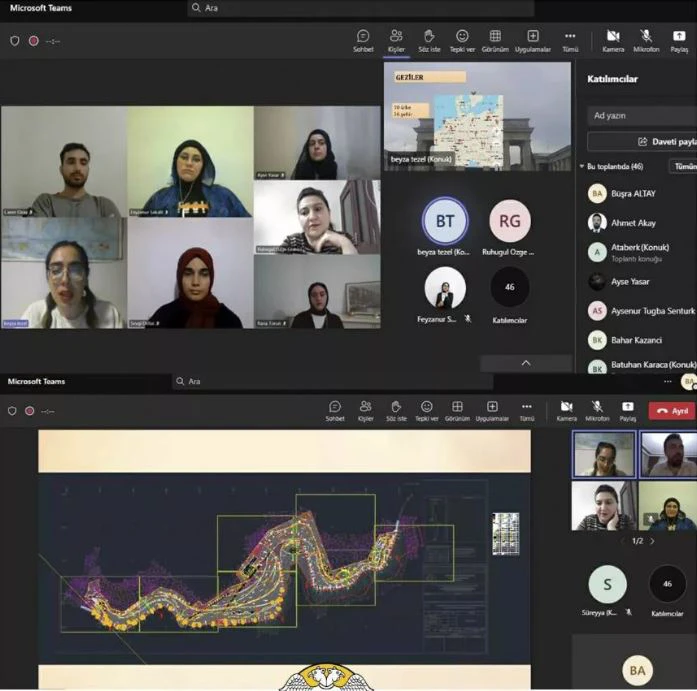This screenshot has height=691, width=697.
Task: Select Bahar Kazanci in participants list
Action: tap(640, 340)
